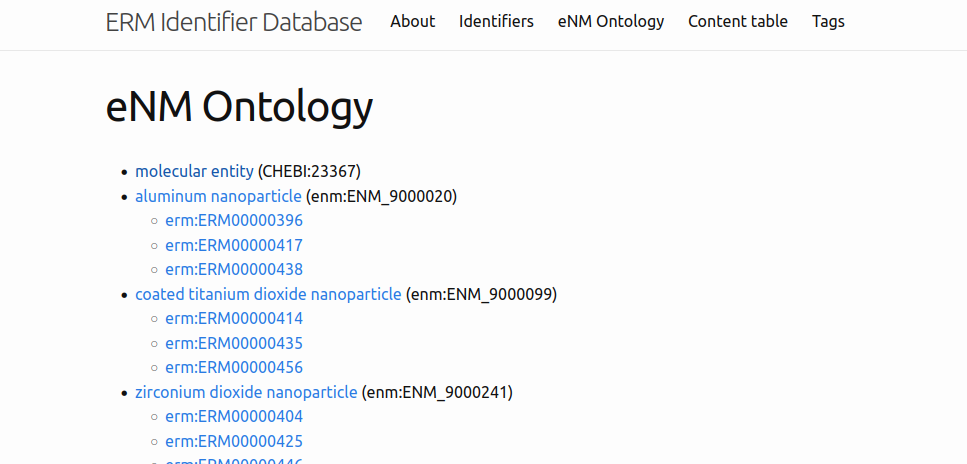Navigate to erm:ERM00000425

click(x=234, y=441)
